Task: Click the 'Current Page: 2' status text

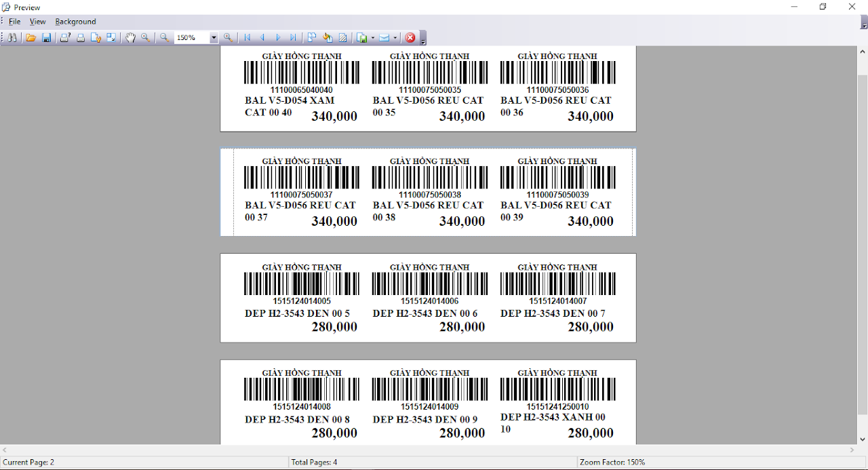Action: 28,463
